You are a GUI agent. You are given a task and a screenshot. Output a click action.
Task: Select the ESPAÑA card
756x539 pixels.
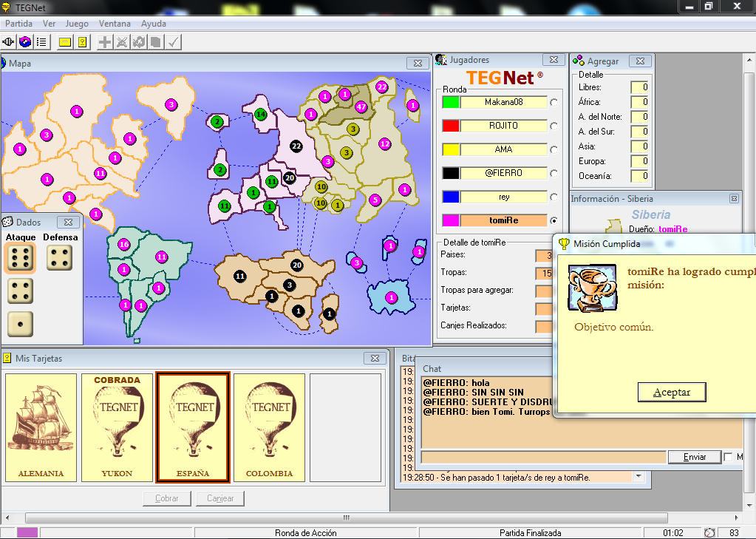point(193,427)
